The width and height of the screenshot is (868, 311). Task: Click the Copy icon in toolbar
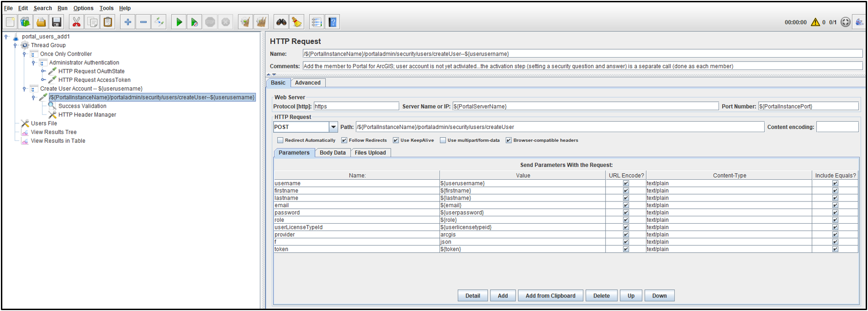(92, 22)
